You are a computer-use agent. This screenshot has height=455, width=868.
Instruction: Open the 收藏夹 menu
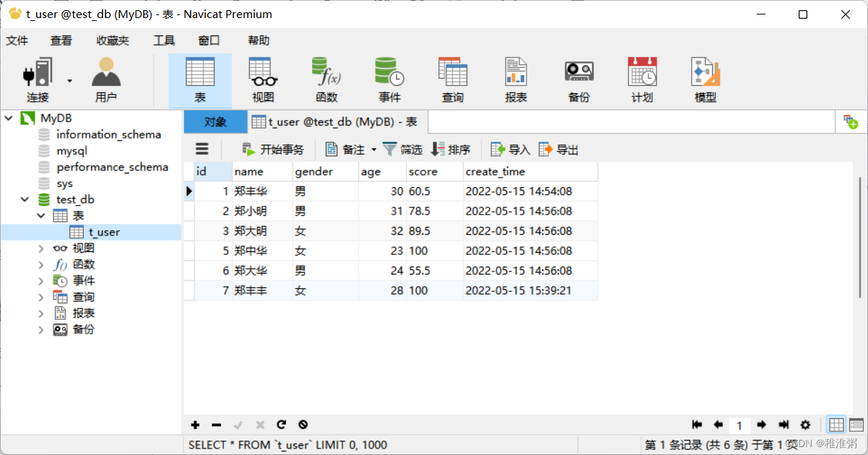[113, 40]
